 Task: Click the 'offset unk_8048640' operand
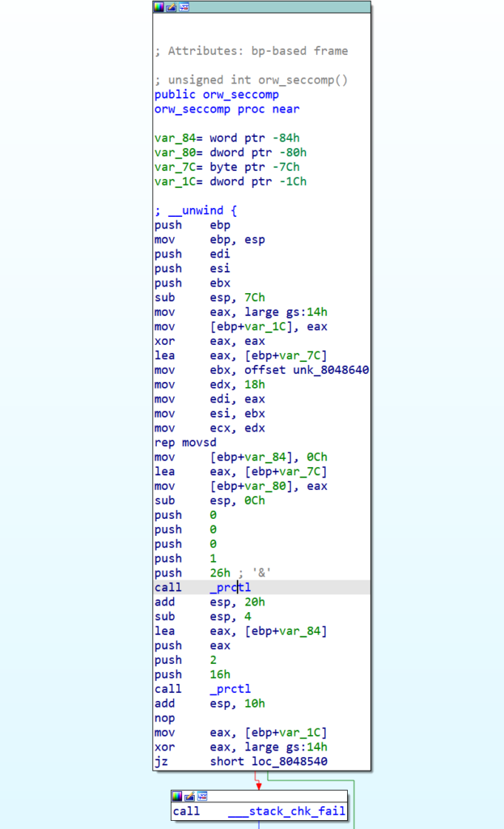[x=307, y=370]
